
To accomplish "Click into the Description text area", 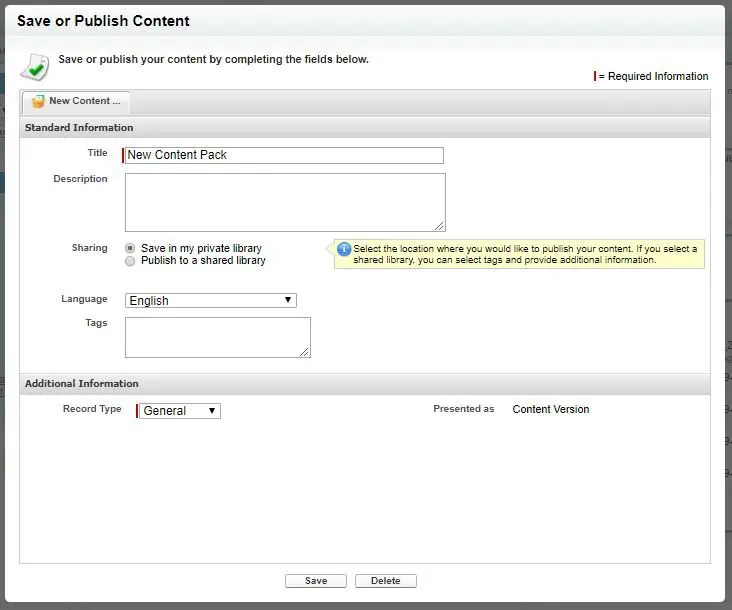I will pos(285,203).
